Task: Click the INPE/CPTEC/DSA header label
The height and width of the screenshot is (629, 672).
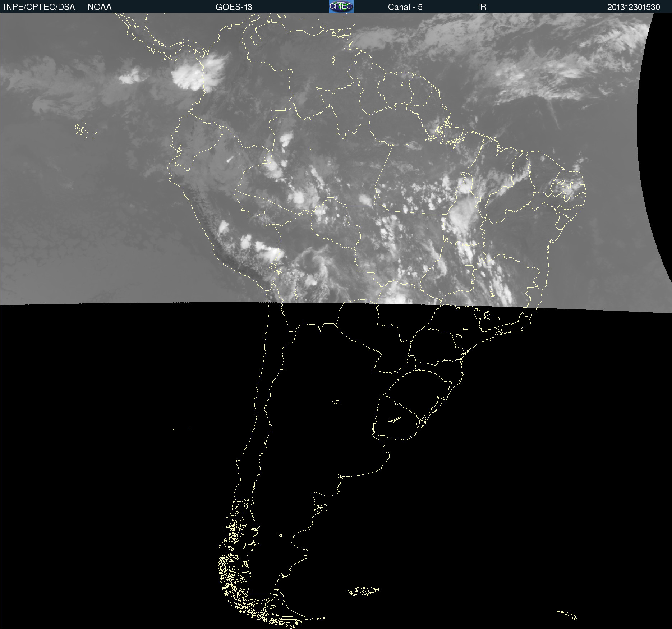Action: point(39,7)
